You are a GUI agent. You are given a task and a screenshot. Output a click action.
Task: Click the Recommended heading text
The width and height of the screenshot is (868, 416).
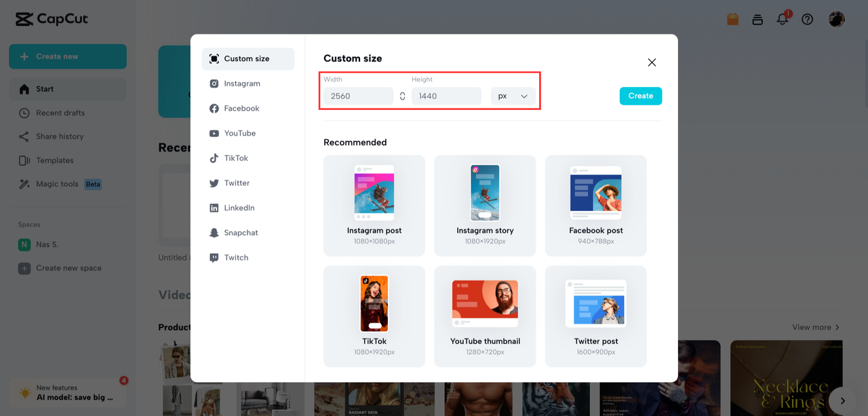coord(355,143)
